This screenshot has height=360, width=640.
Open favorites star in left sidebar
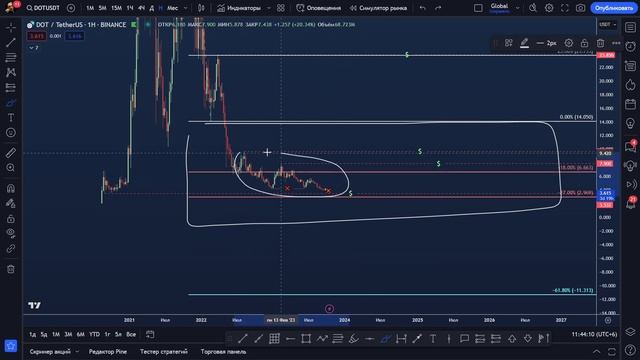click(x=11, y=346)
